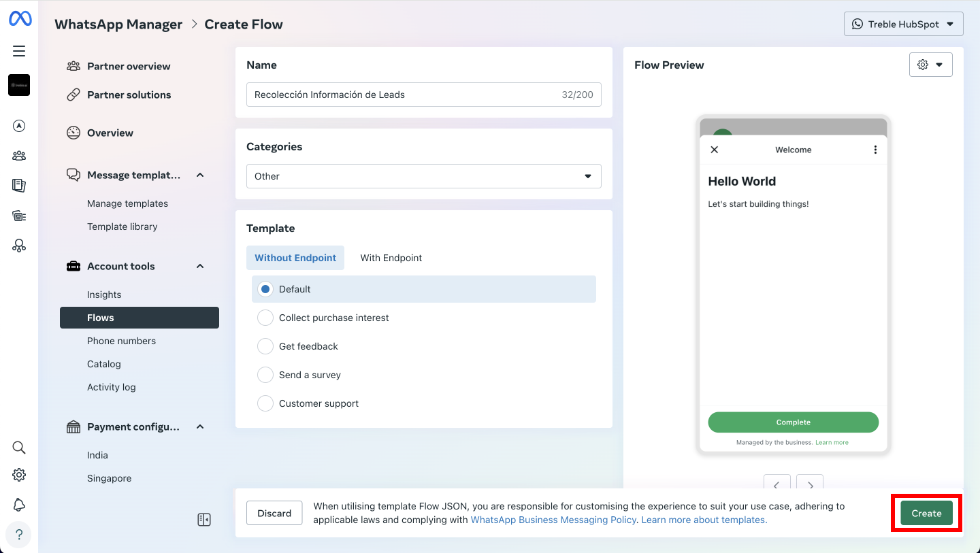Choose the Send a survey radio option

point(265,375)
